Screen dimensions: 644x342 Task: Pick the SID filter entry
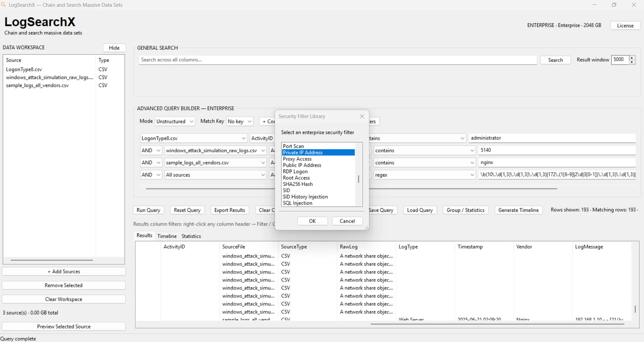pos(318,191)
